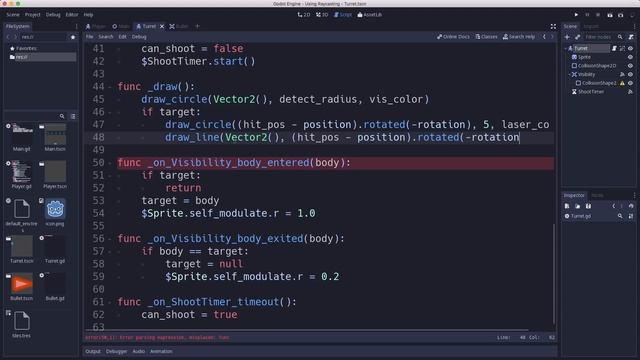Open Turret node's attached script icon

(614, 48)
